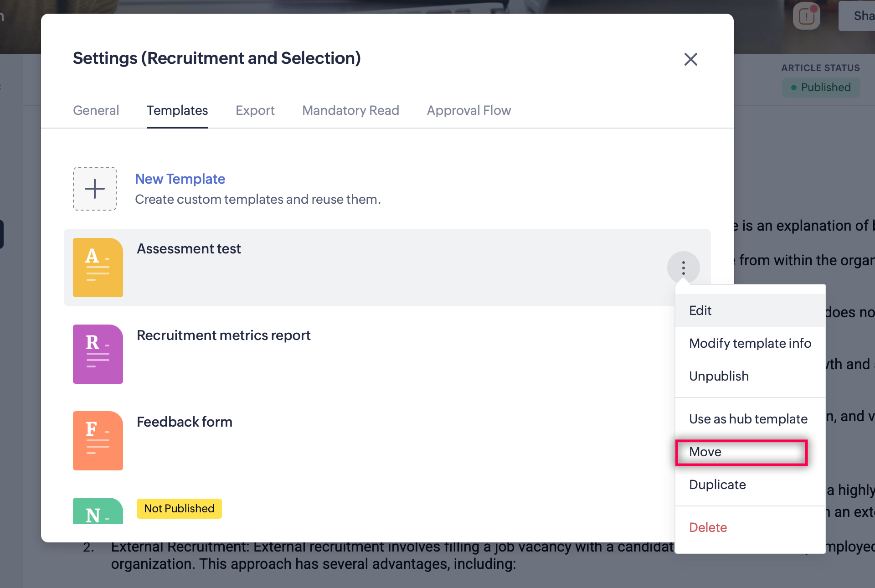Click the three-dot menu on Assessment test
Image resolution: width=875 pixels, height=588 pixels.
tap(683, 268)
